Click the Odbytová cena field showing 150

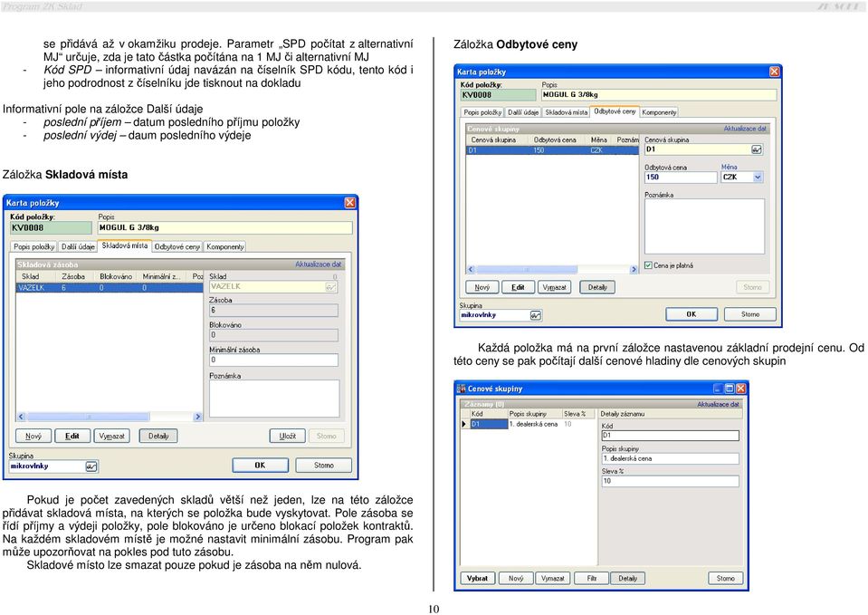681,178
